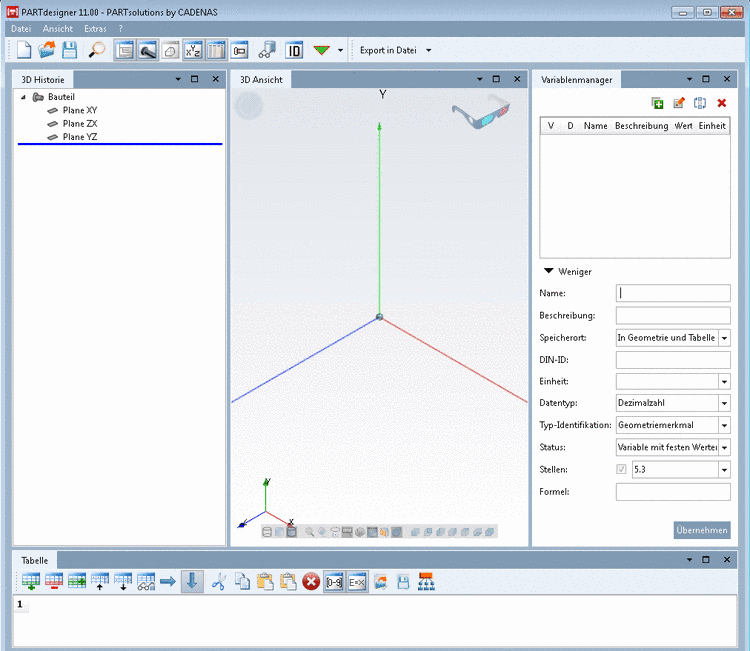
Task: Select Plane ZX in the history tree
Action: (79, 124)
